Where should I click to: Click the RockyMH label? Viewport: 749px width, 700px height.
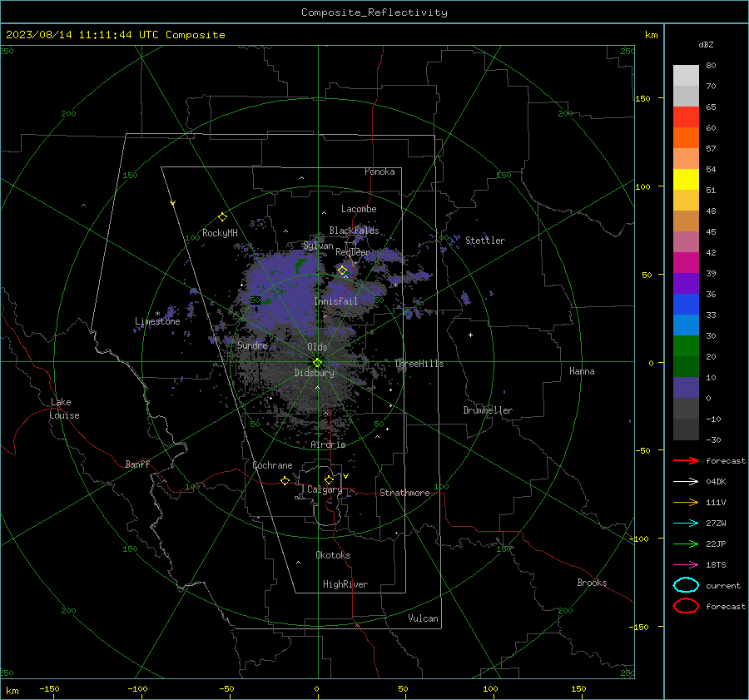[x=220, y=233]
